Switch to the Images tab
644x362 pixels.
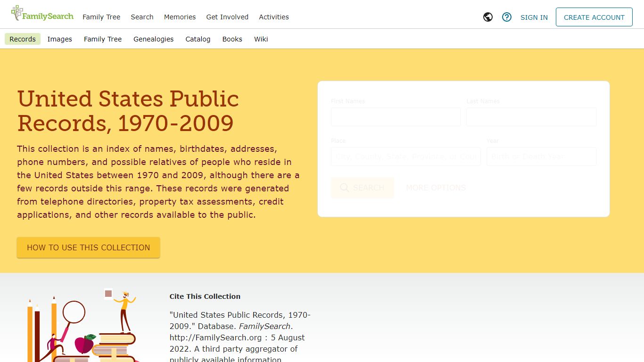[x=60, y=39]
